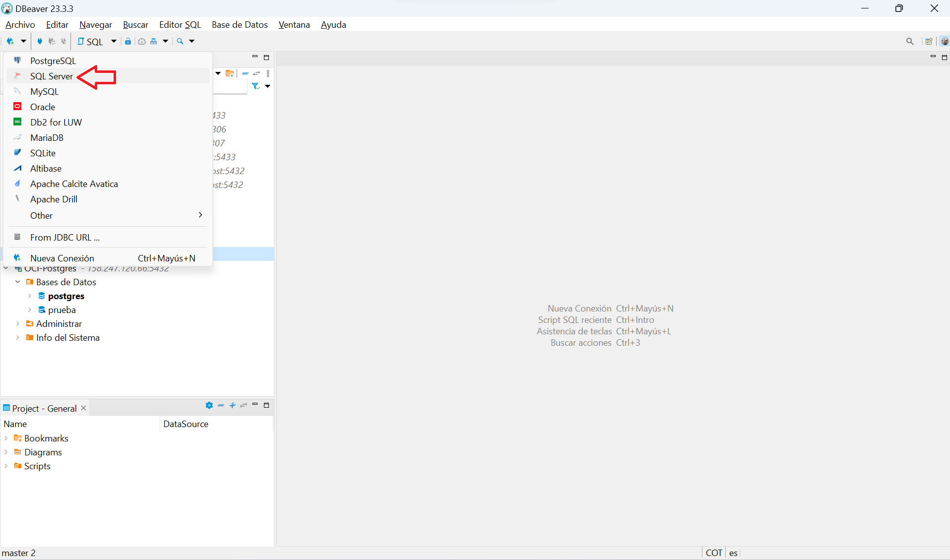This screenshot has width=950, height=560.
Task: Choose Altibase from the connection menu
Action: coord(108,168)
